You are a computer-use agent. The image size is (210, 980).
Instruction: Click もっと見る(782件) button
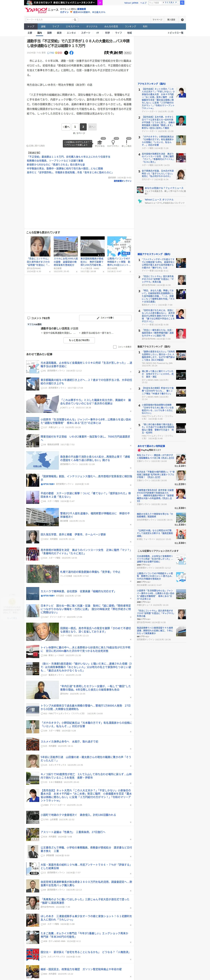tap(79, 340)
